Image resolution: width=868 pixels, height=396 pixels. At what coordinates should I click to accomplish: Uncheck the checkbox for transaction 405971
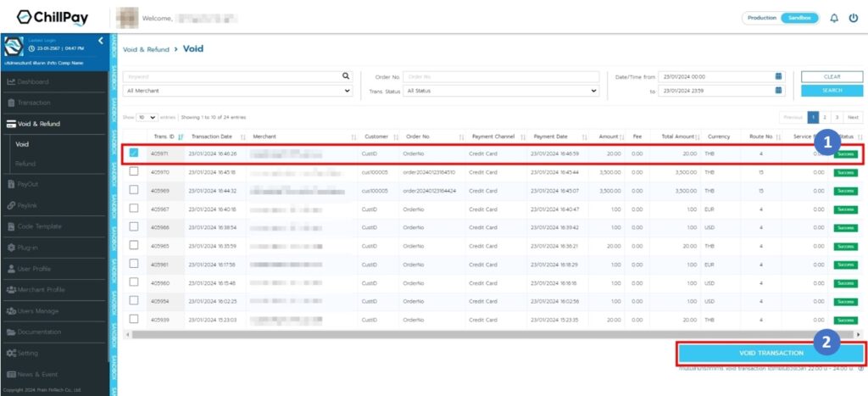[133, 153]
